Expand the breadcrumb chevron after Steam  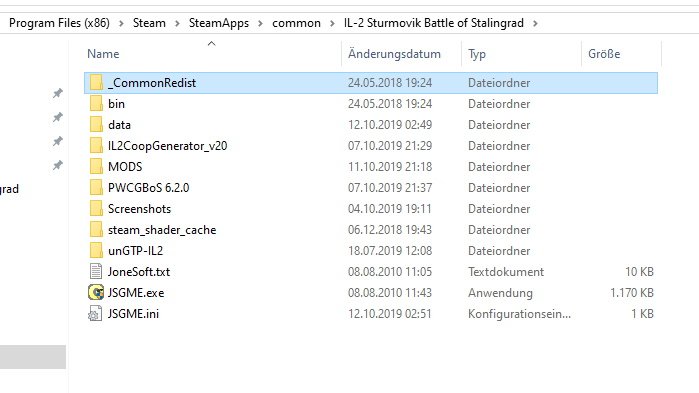click(177, 23)
